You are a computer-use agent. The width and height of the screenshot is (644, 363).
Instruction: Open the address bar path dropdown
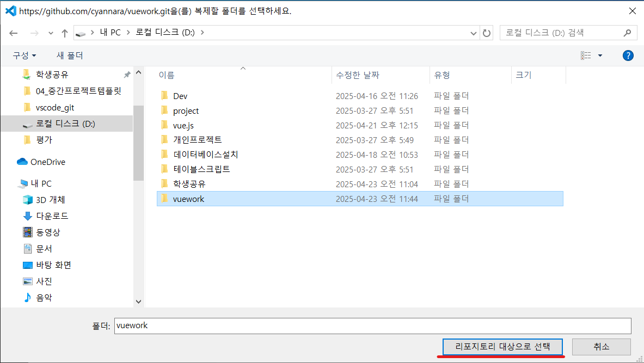coord(474,33)
